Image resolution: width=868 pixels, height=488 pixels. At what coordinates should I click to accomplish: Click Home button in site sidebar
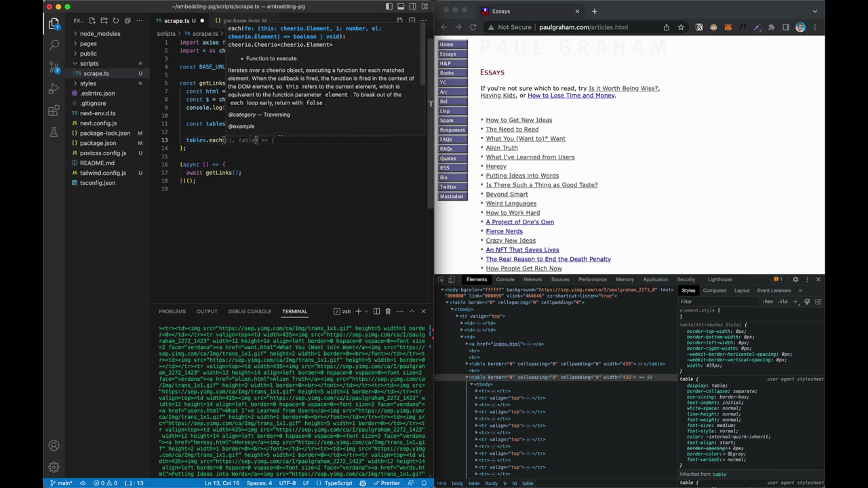[x=452, y=44]
